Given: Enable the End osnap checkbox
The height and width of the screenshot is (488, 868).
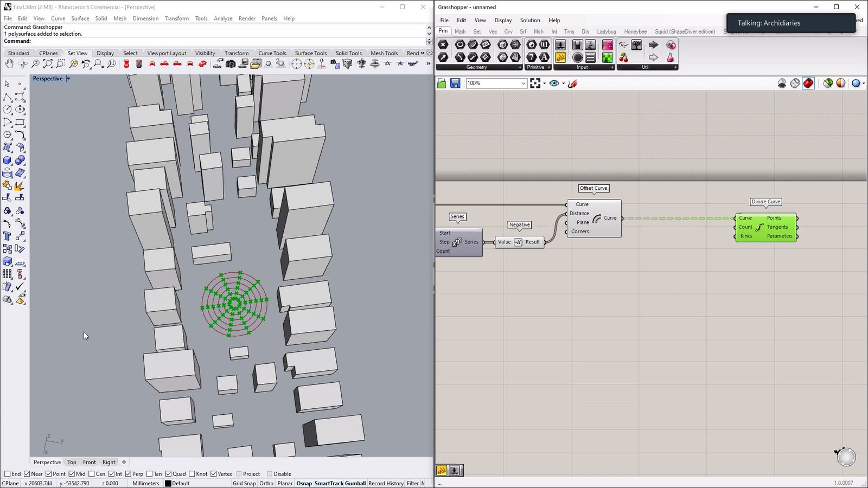Looking at the screenshot, I should [8, 474].
